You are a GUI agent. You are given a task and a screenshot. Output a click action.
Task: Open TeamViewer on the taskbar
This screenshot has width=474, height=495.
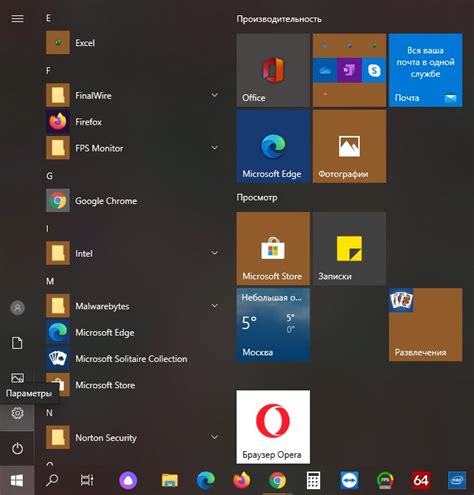pyautogui.click(x=349, y=480)
